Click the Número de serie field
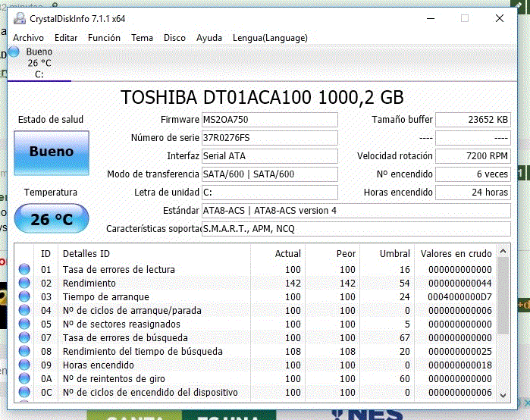The image size is (530, 420). [x=269, y=138]
